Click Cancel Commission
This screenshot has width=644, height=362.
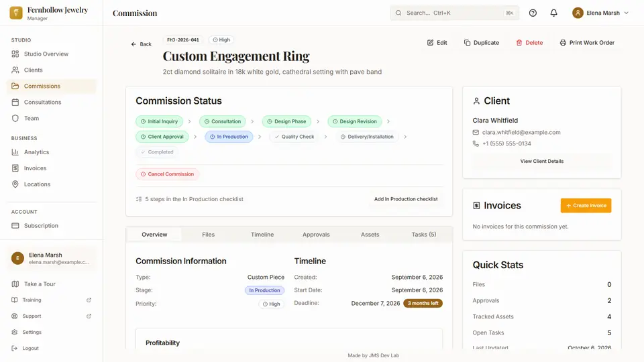point(167,174)
